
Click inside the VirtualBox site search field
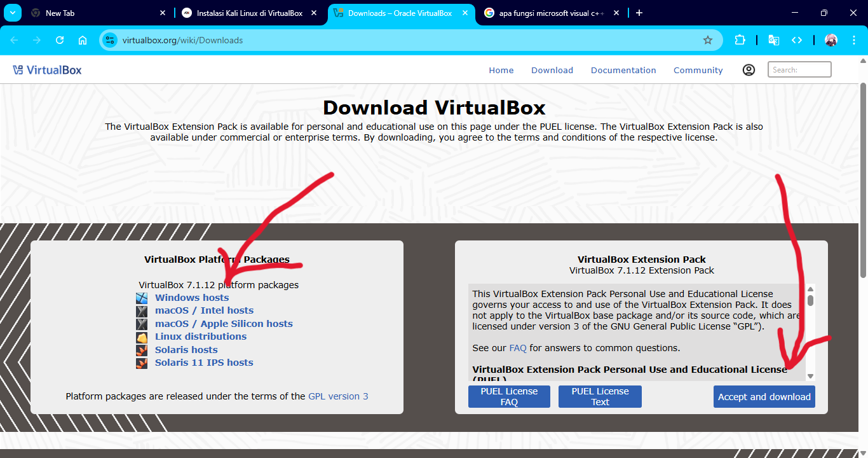point(799,69)
